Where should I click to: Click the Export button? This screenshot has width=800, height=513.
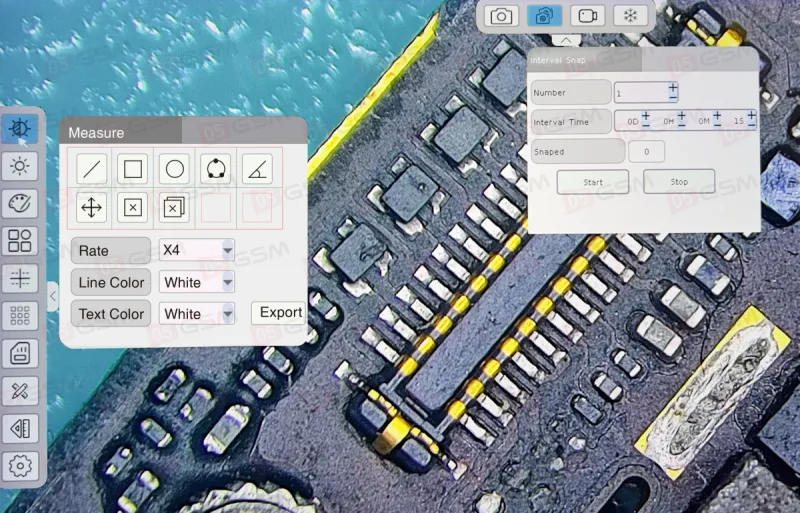click(x=280, y=312)
